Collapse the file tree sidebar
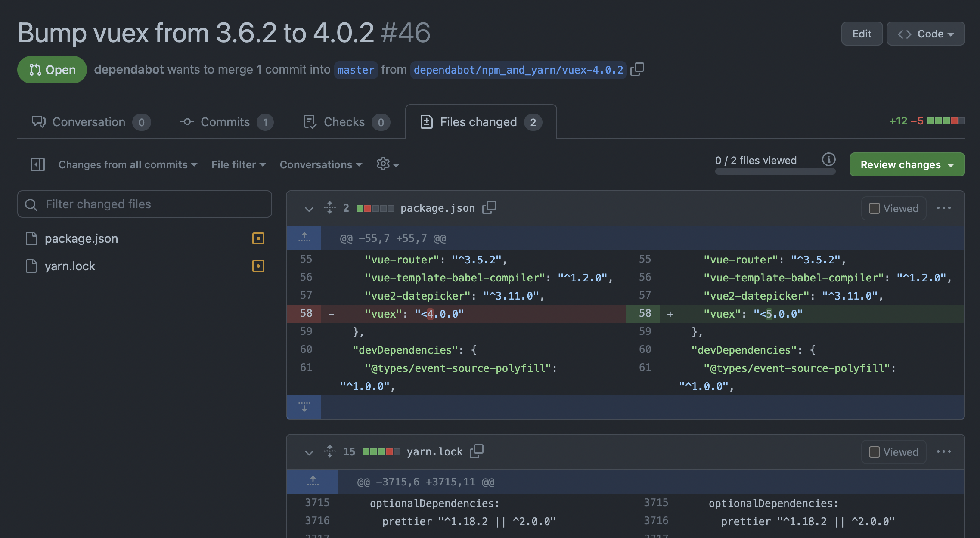This screenshot has width=980, height=538. pyautogui.click(x=37, y=164)
